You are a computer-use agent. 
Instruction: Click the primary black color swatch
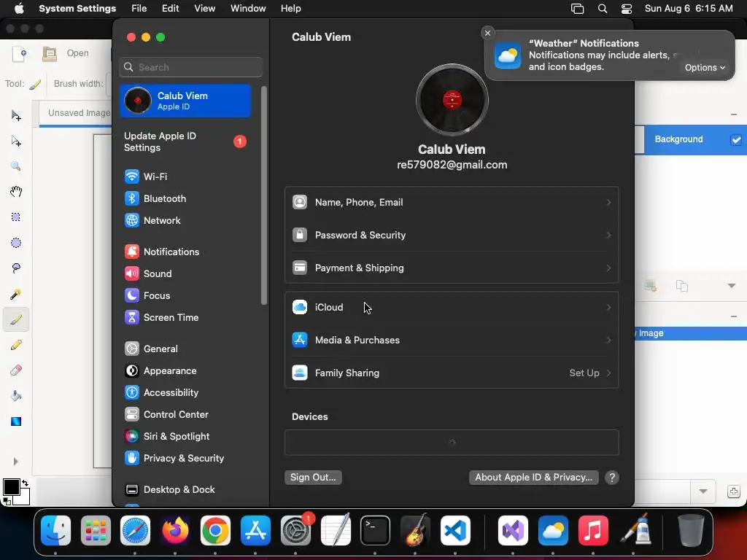[10, 486]
